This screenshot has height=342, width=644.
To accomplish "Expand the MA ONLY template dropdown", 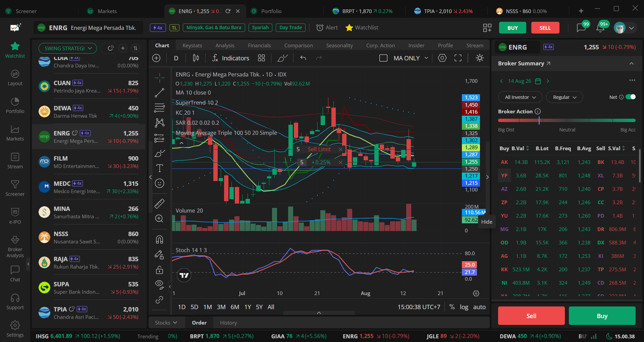I will point(426,58).
